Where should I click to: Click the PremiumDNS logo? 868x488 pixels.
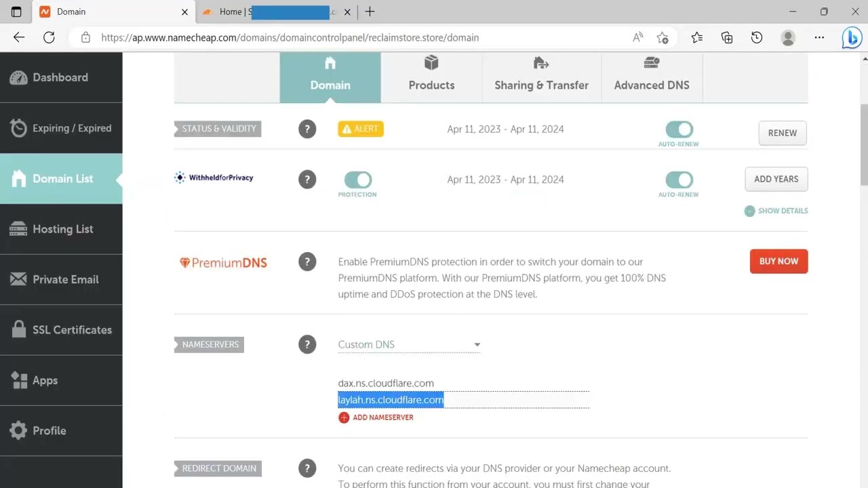tap(223, 263)
